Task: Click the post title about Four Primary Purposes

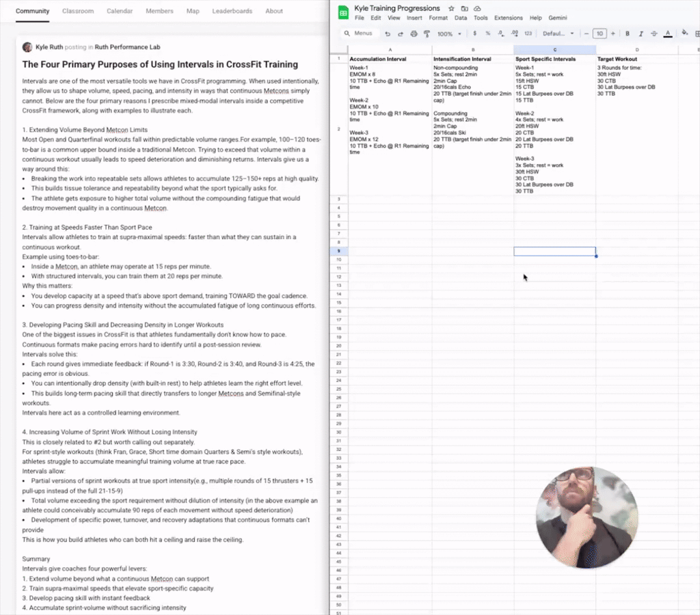Action: pos(160,64)
